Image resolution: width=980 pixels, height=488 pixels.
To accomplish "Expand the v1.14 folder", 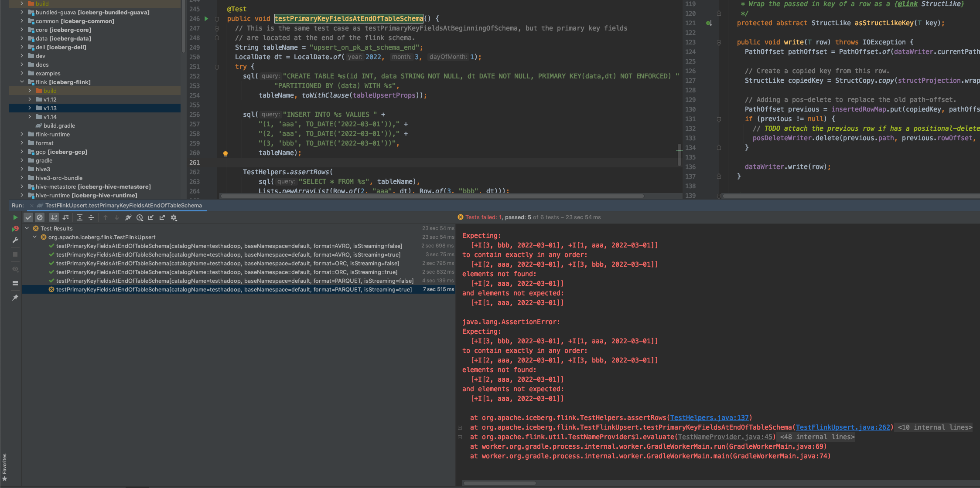I will point(30,117).
